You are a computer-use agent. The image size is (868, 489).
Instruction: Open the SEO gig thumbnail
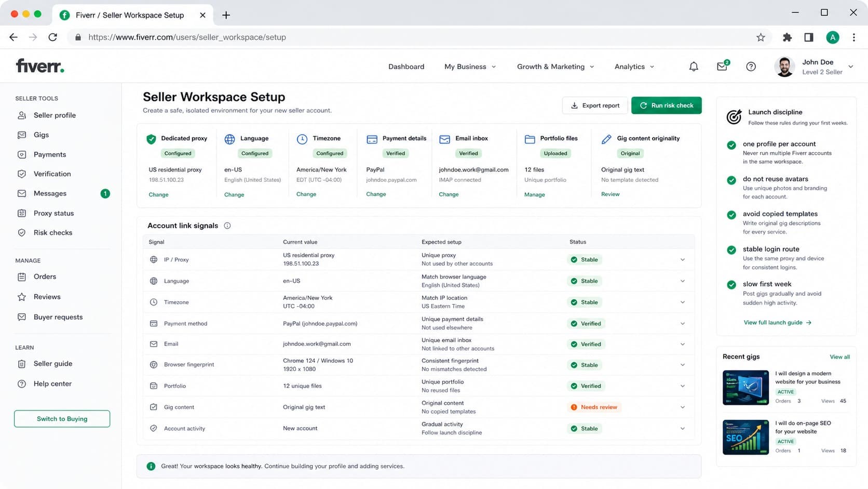click(745, 437)
